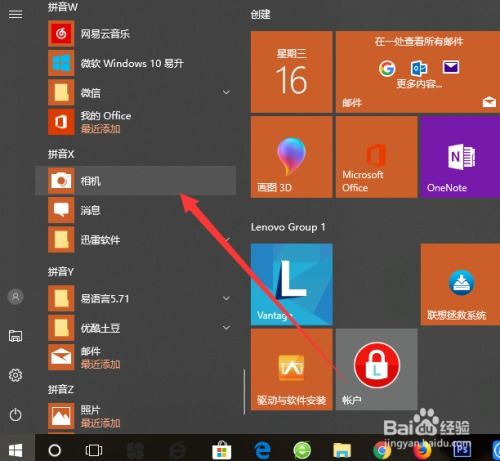Open Microsoft Edge from the taskbar

pyautogui.click(x=262, y=451)
